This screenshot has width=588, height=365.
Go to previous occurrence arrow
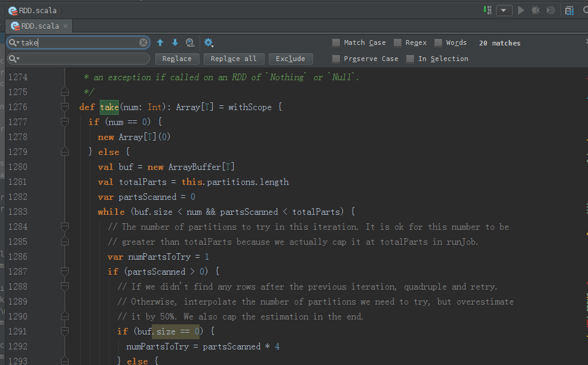click(x=160, y=42)
